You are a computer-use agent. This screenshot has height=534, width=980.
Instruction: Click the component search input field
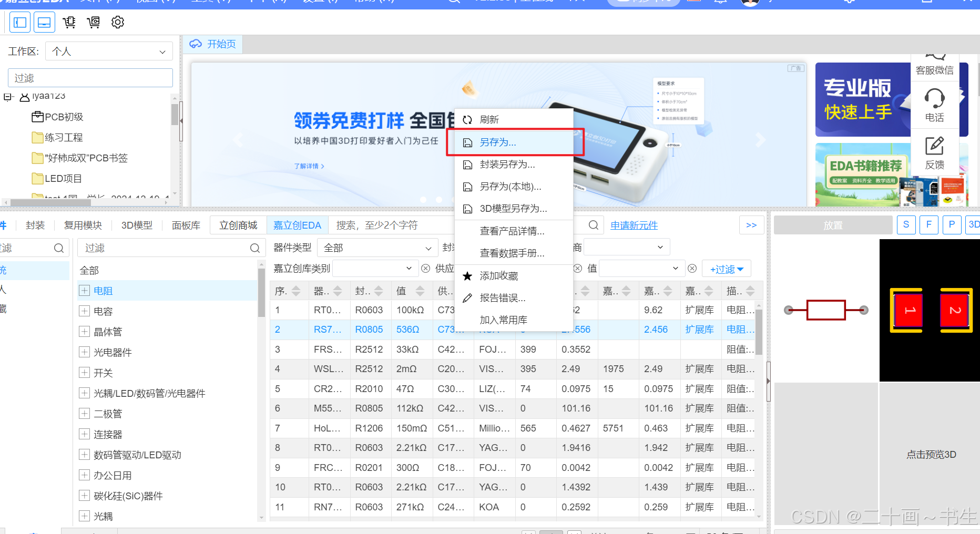pos(391,225)
